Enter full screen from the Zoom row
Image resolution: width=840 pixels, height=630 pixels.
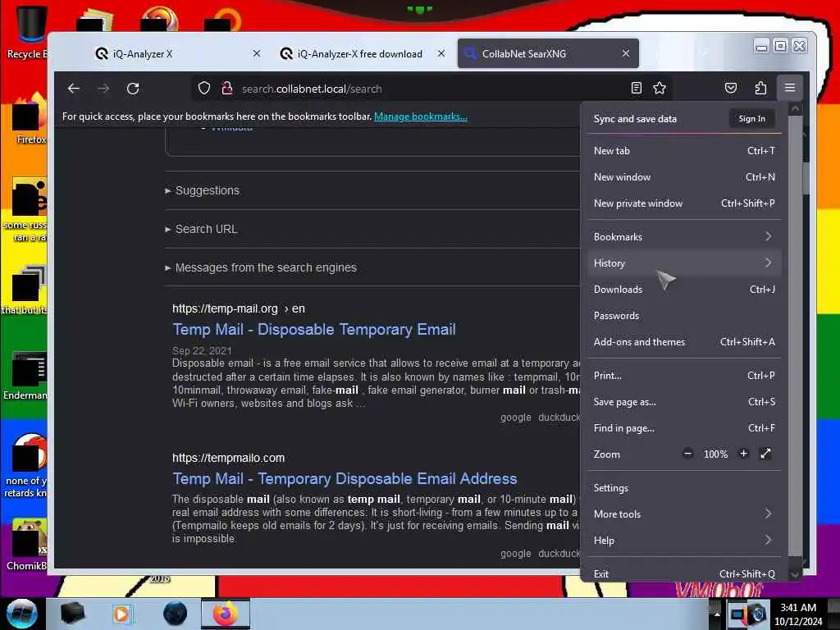point(765,454)
